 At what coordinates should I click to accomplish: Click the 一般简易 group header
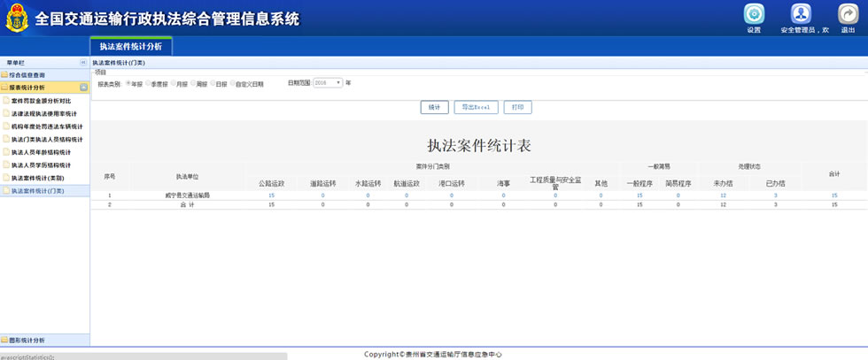point(659,166)
